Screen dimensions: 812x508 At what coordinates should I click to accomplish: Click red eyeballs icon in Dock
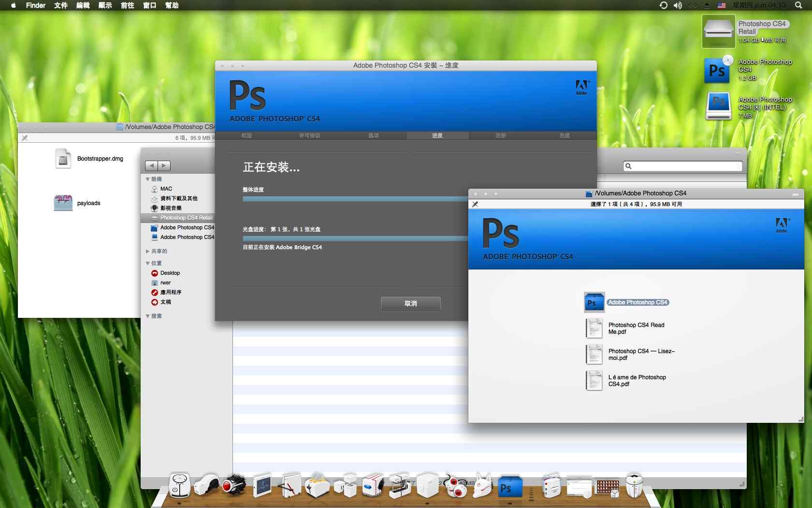tap(455, 485)
